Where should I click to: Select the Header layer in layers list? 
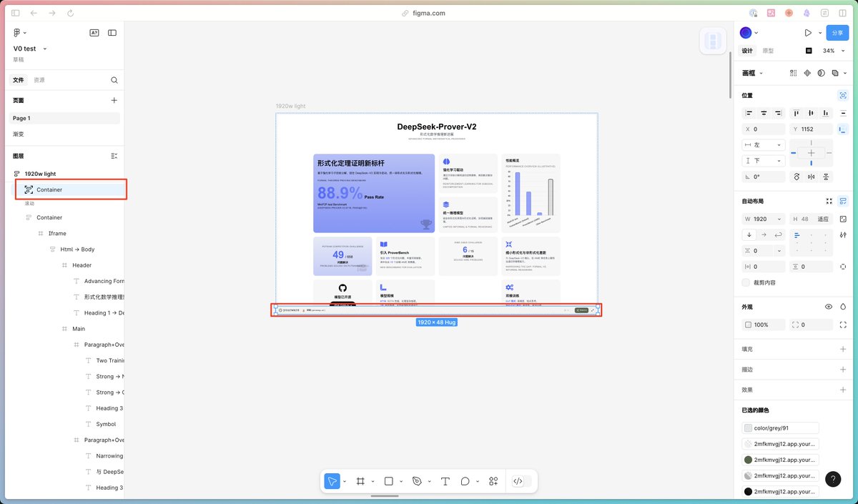tap(82, 265)
